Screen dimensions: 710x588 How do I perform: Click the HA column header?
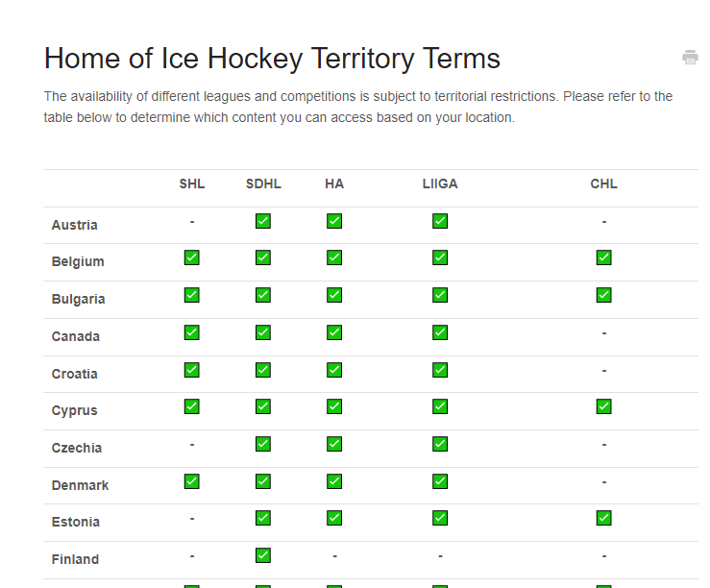(334, 184)
